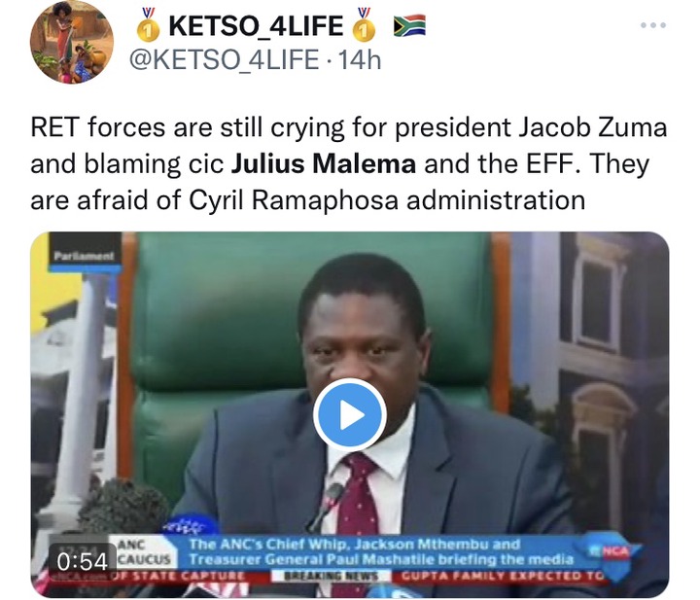Open the @KETSO_4LIFE handle link
This screenshot has width=700, height=600.
pos(225,60)
